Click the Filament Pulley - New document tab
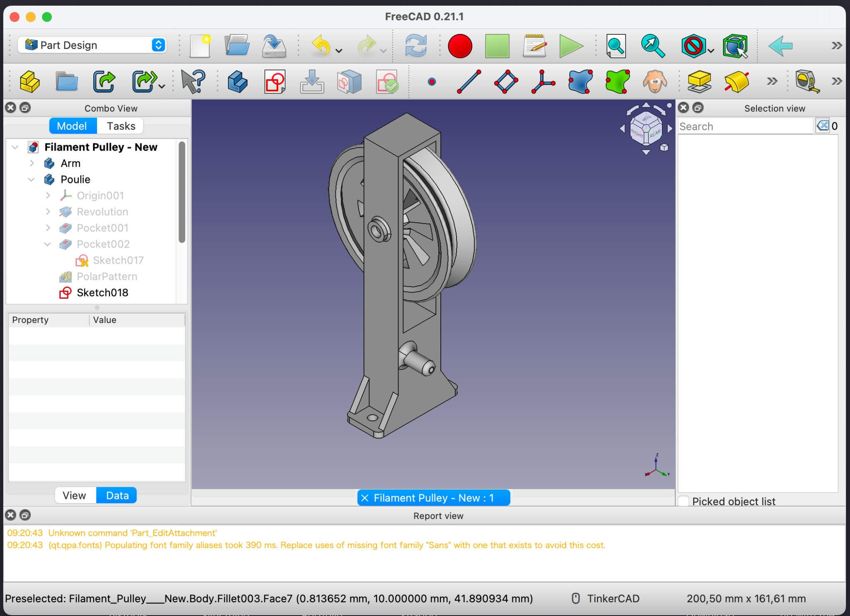 tap(433, 498)
